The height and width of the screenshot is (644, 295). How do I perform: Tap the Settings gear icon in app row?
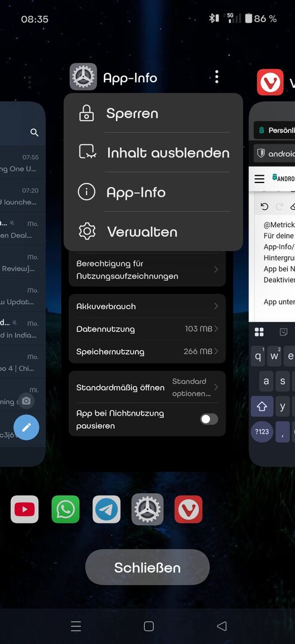click(147, 509)
